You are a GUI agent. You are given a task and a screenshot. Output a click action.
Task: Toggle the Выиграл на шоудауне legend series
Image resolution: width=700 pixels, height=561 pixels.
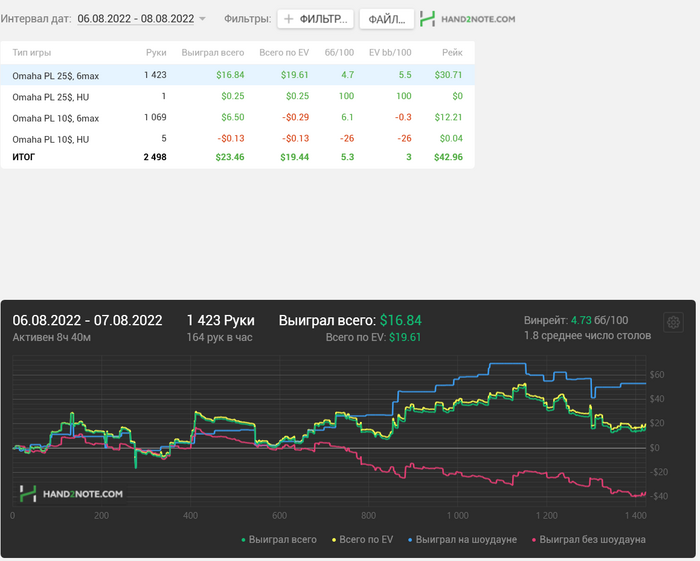click(x=462, y=540)
